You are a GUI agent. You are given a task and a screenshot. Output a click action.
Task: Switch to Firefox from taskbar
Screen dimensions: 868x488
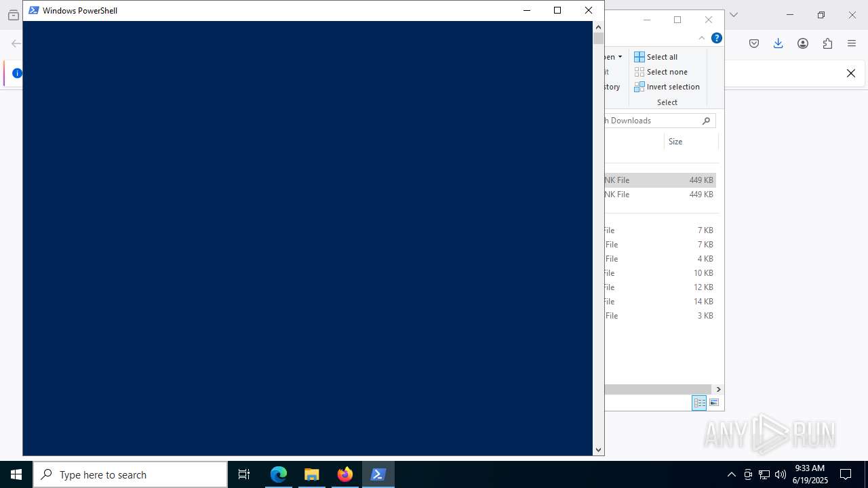[345, 474]
